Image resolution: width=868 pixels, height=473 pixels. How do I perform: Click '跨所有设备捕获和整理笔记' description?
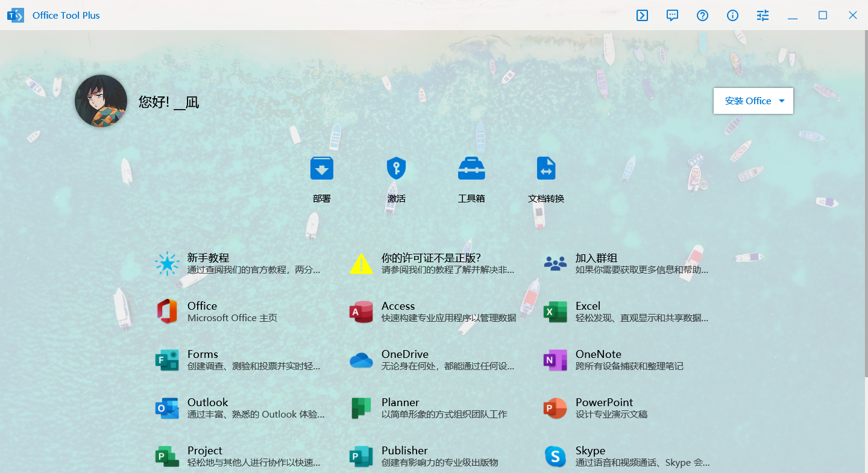629,366
